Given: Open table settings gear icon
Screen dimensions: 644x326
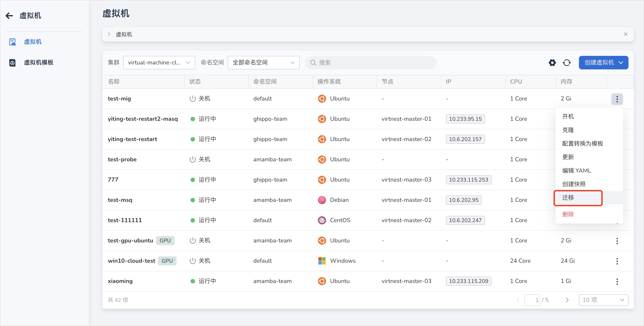Looking at the screenshot, I should click(x=552, y=63).
